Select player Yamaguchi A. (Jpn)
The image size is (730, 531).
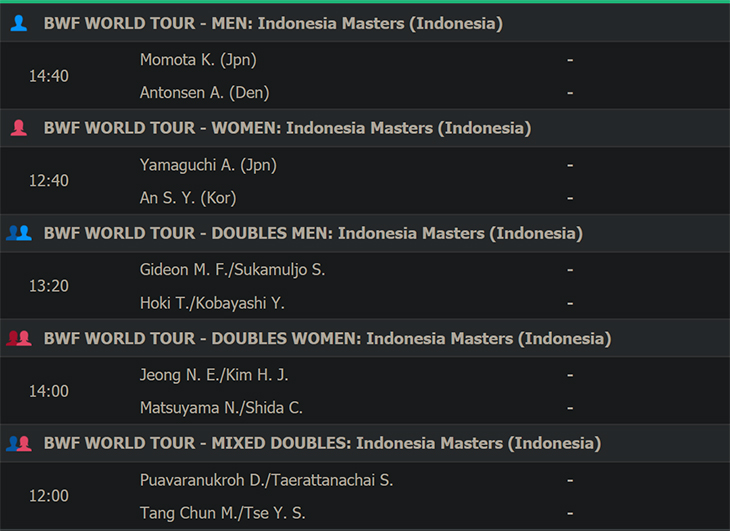point(208,165)
